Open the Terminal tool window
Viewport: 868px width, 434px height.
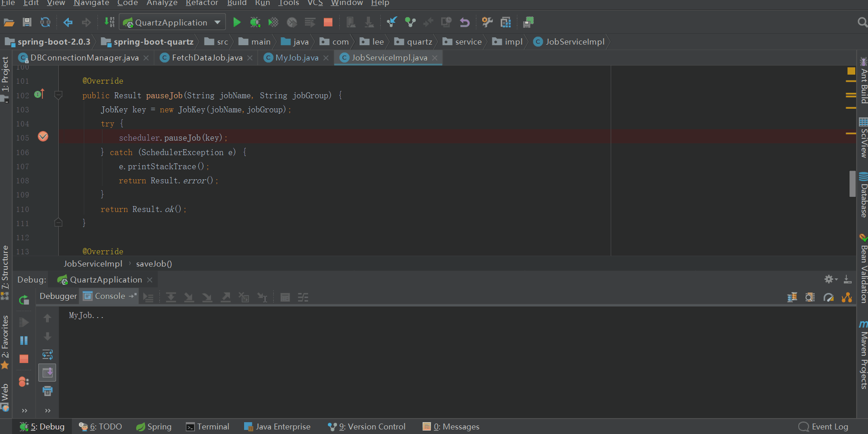pos(208,427)
